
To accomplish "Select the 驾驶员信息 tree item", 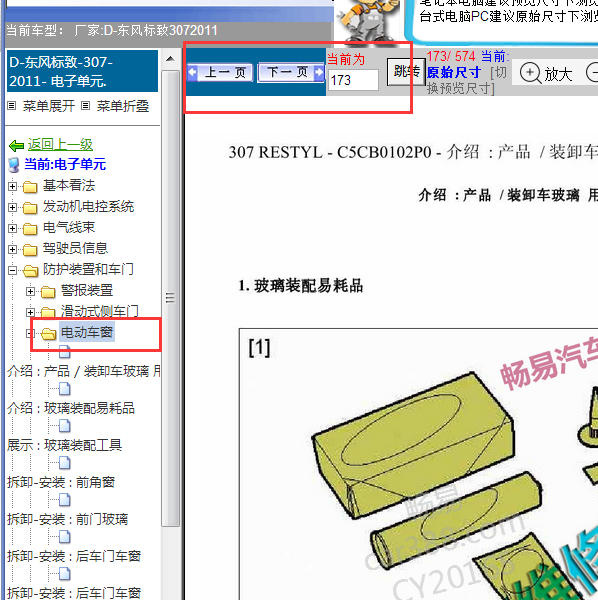I will (75, 249).
